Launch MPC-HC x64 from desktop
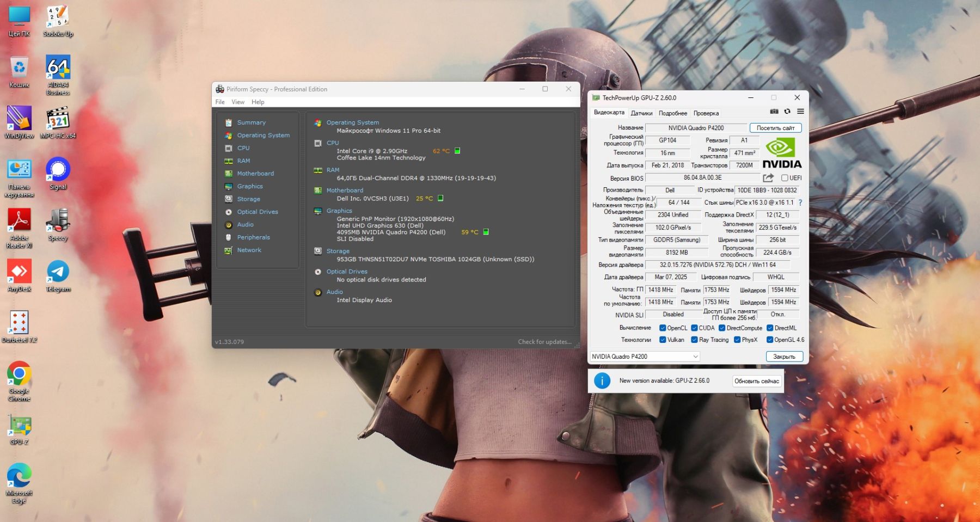Image resolution: width=980 pixels, height=522 pixels. click(58, 122)
